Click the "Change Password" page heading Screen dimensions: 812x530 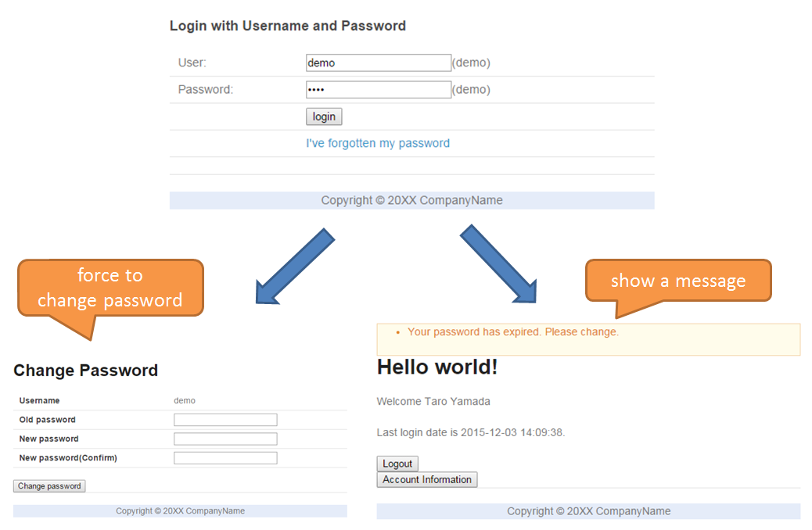click(x=86, y=371)
